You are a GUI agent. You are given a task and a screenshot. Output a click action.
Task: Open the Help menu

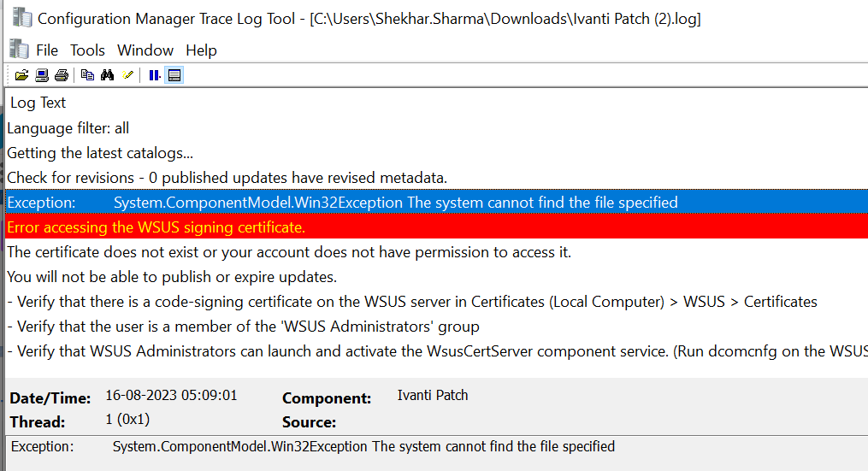point(201,50)
